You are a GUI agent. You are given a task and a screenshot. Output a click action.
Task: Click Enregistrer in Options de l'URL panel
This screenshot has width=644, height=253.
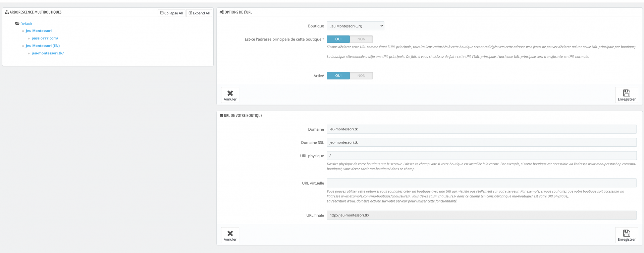coord(627,95)
